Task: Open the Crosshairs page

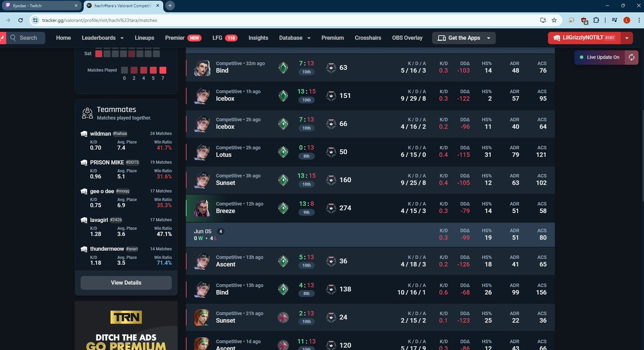Action: tap(368, 38)
